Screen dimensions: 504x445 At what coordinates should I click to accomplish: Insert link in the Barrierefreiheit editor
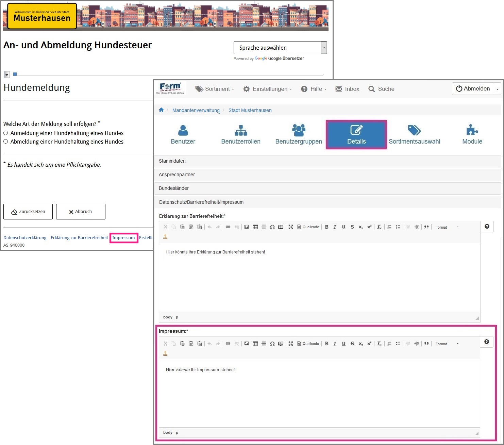point(228,227)
